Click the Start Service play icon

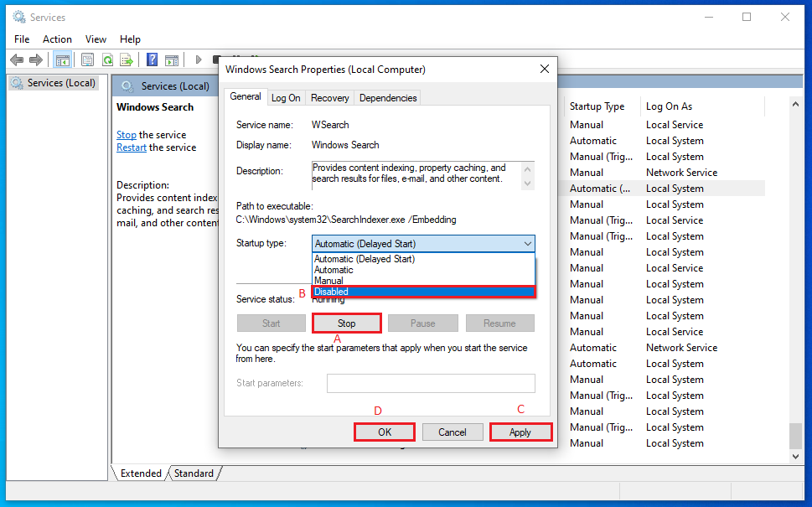[x=199, y=59]
